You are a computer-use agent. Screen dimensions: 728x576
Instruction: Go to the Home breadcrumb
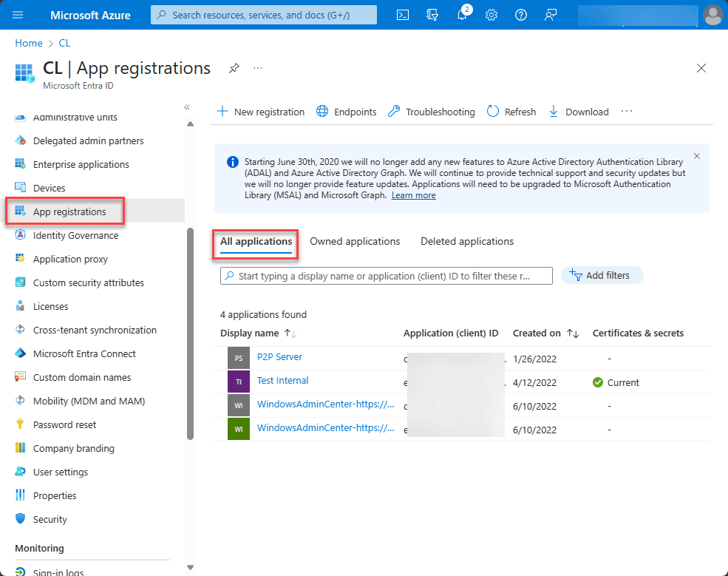pos(29,43)
